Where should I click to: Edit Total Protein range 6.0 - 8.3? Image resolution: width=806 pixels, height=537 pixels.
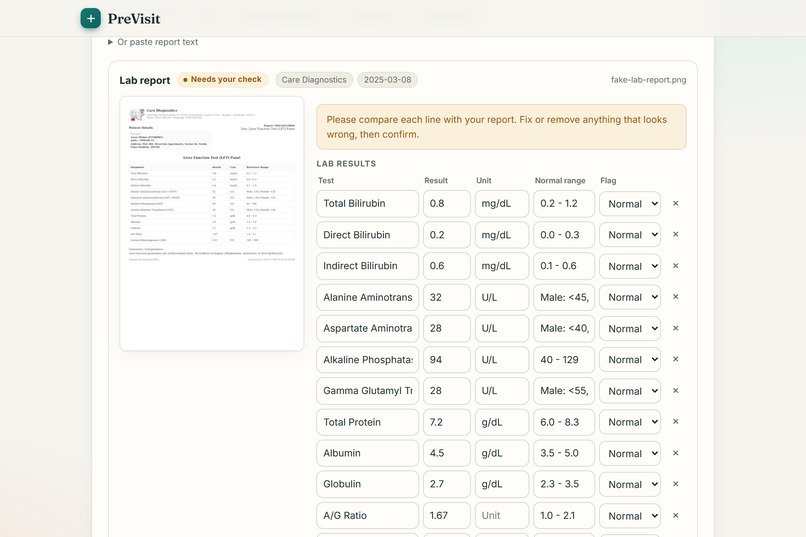[x=564, y=422]
